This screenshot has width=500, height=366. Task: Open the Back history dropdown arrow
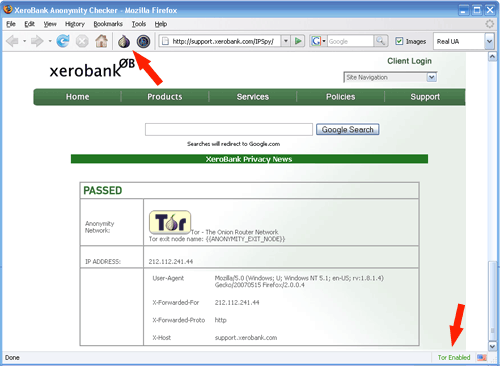pyautogui.click(x=24, y=41)
